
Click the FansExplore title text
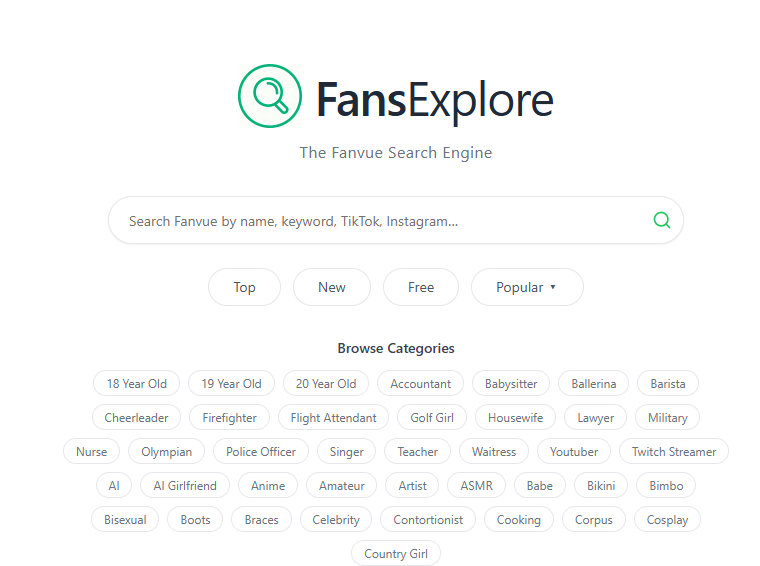(434, 98)
